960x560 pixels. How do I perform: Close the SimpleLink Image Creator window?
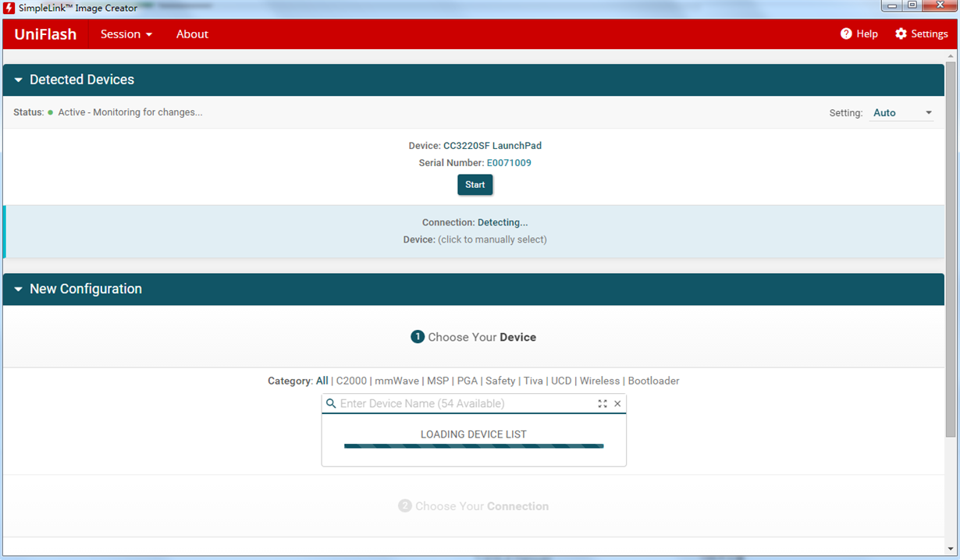tap(939, 5)
